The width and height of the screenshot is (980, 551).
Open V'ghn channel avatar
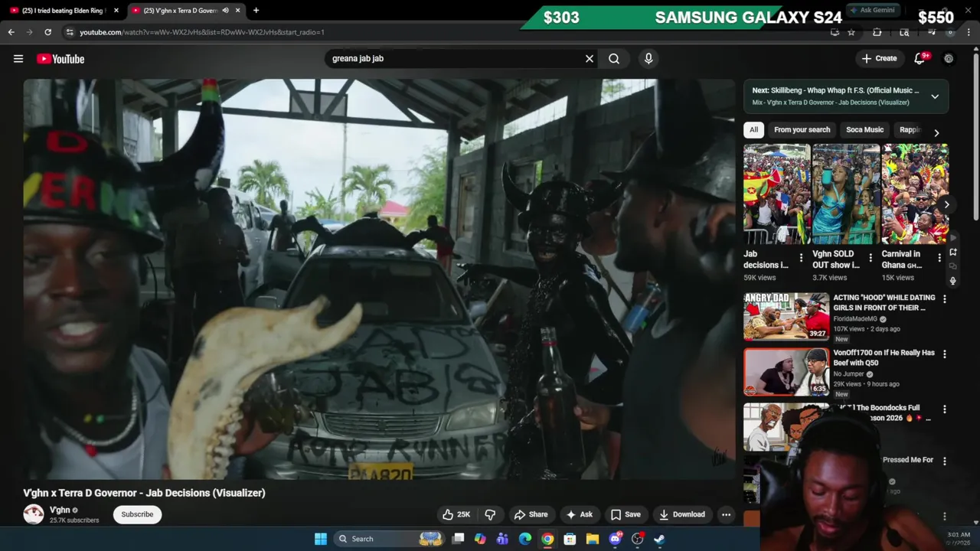[34, 514]
